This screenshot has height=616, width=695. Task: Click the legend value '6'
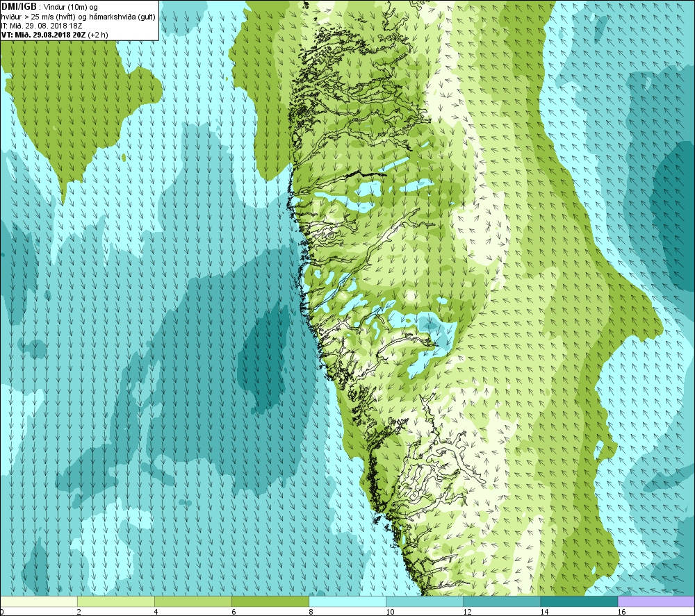coord(233,612)
